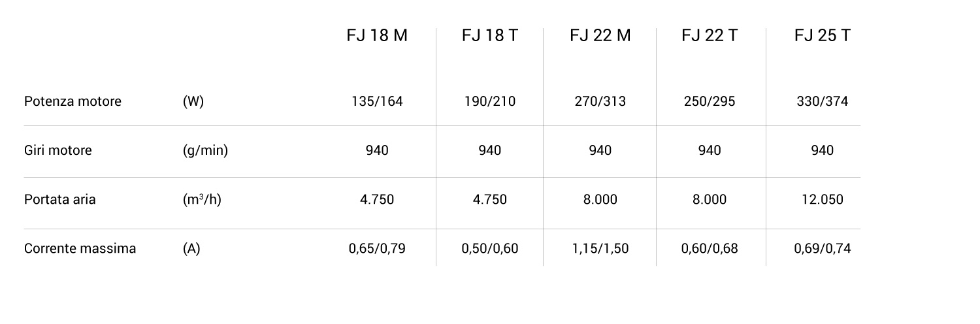
Task: Click the FJ 18 M column header
Action: point(377,36)
